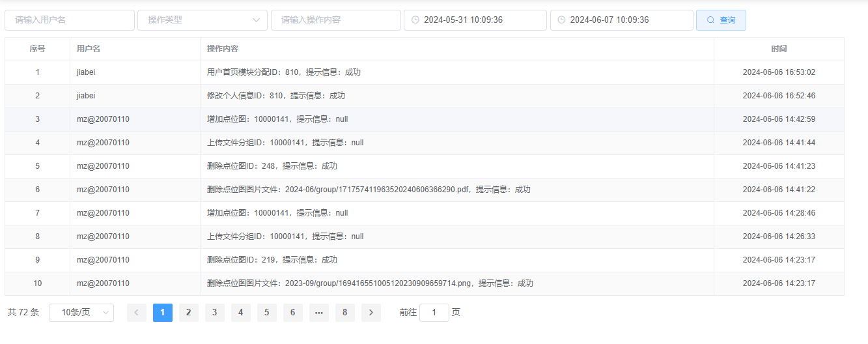Click the previous page left arrow

pyautogui.click(x=136, y=313)
